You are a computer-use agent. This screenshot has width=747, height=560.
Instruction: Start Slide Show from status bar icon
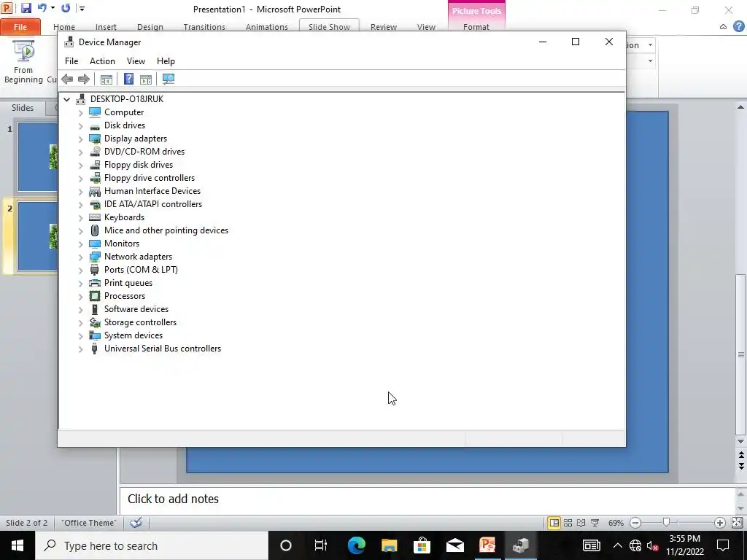point(595,523)
